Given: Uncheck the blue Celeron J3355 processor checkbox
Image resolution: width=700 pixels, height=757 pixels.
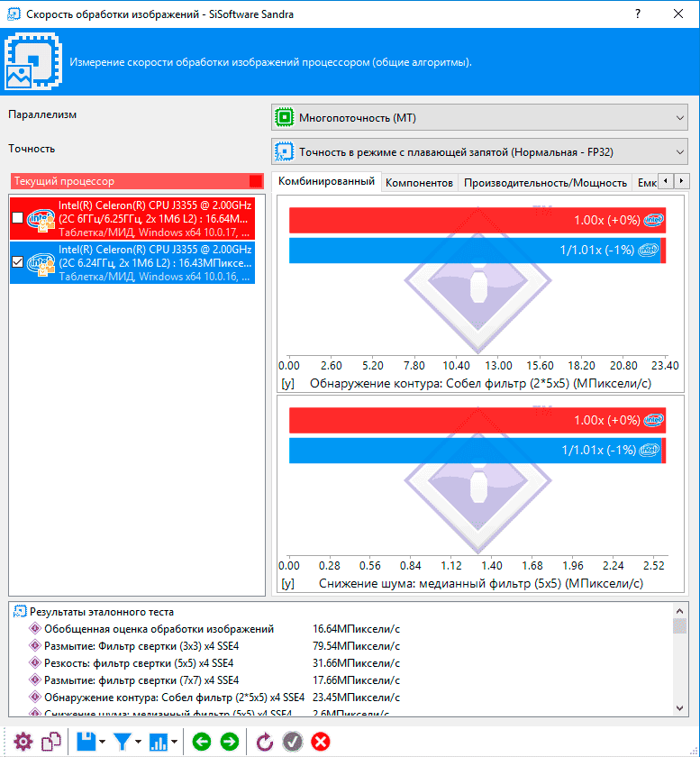Looking at the screenshot, I should pos(18,262).
